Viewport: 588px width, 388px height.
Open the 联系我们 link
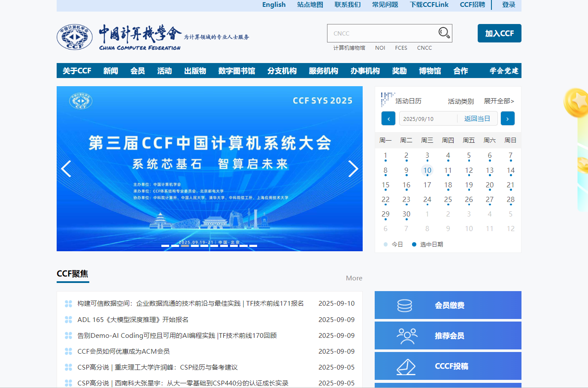click(x=348, y=5)
